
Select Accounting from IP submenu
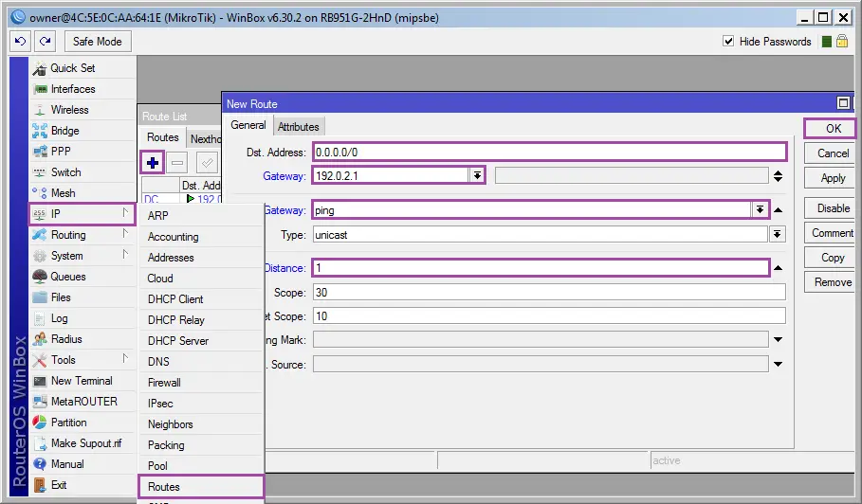point(201,237)
